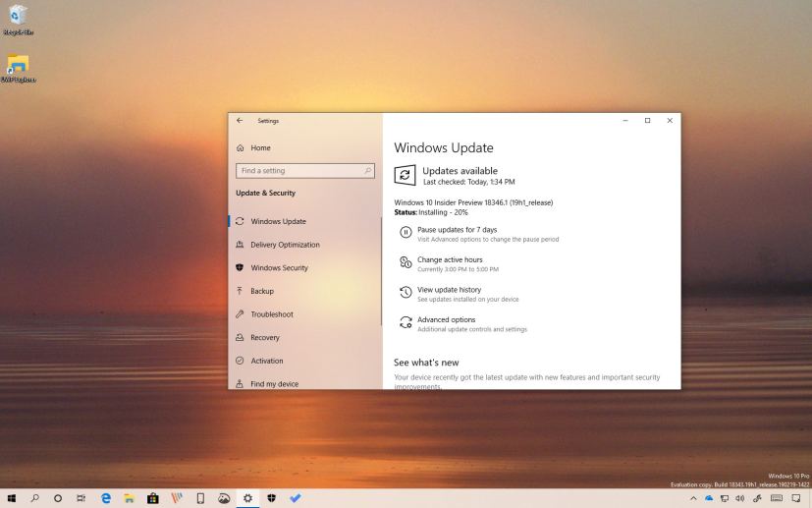The width and height of the screenshot is (812, 508).
Task: Select Backup in sidebar
Action: (262, 291)
